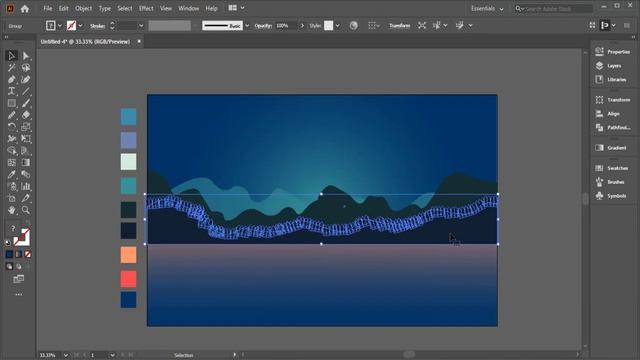640x360 pixels.
Task: Choose the Scale tool
Action: coord(26,127)
